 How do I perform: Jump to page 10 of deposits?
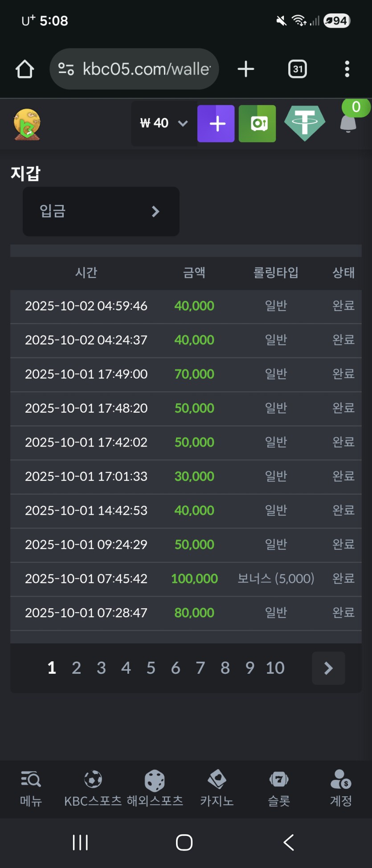click(275, 668)
